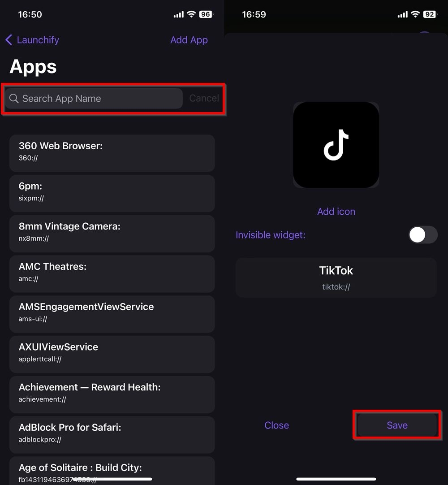Tap the battery indicator showing 92
The width and height of the screenshot is (448, 485).
pos(430,14)
